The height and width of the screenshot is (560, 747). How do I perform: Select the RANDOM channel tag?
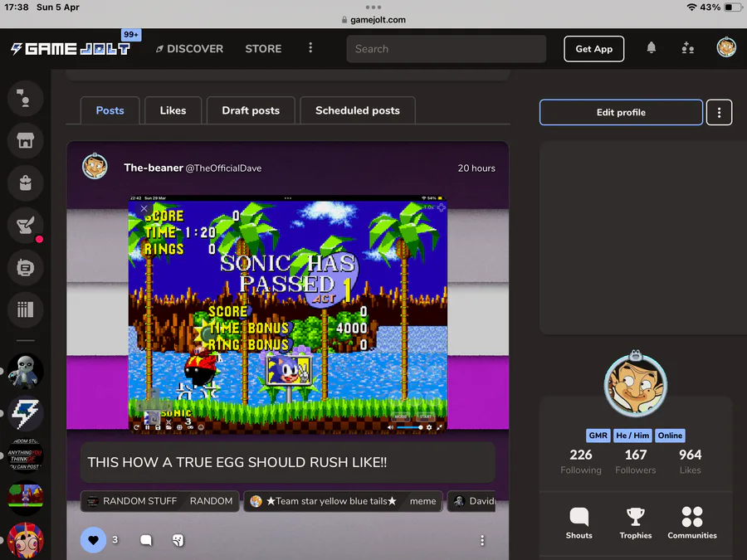(211, 501)
